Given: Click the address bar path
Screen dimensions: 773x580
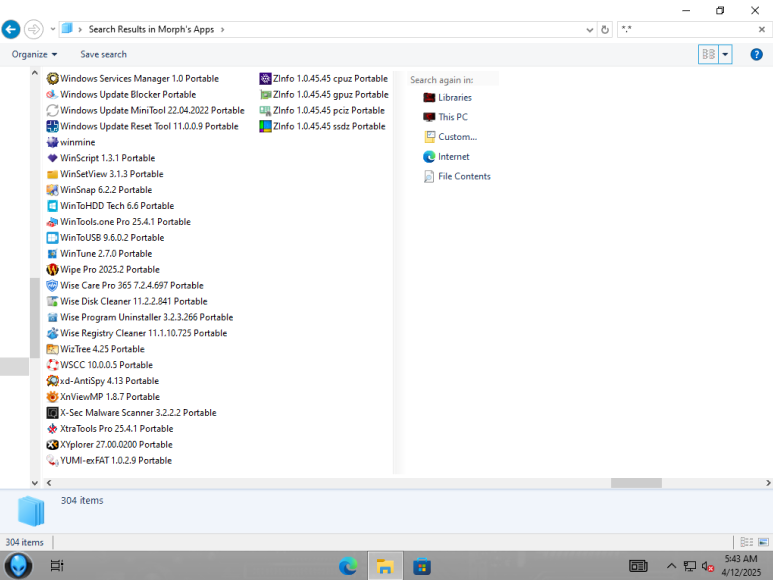Looking at the screenshot, I should (x=320, y=30).
